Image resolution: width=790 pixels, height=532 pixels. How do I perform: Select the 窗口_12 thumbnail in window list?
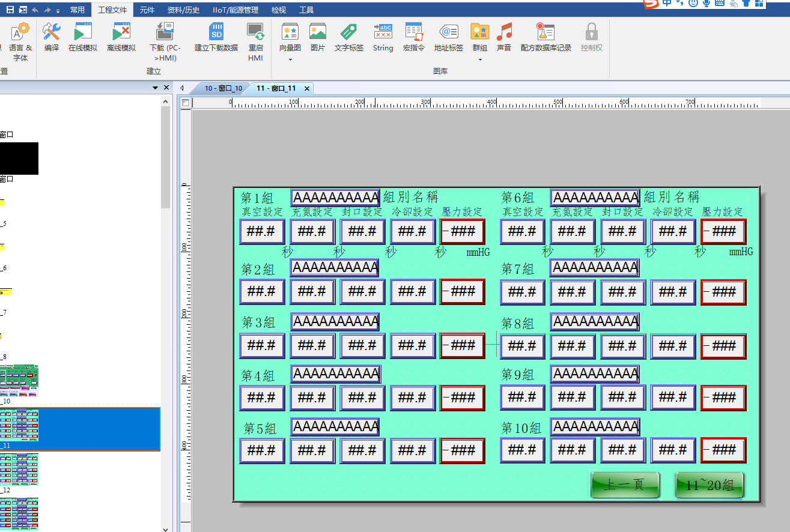[19, 470]
